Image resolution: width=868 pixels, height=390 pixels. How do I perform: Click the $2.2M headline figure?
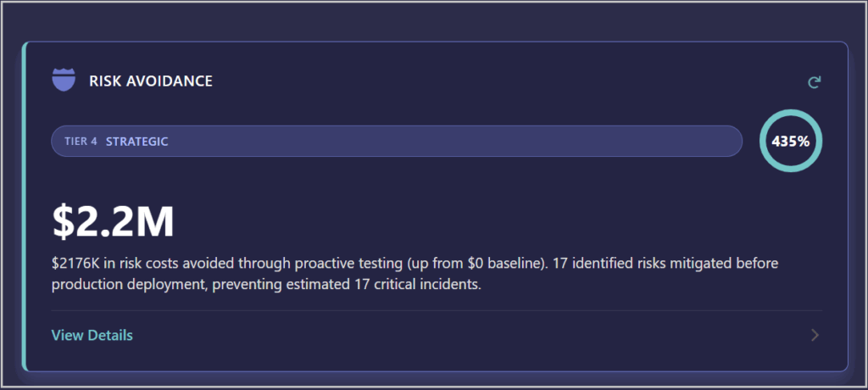coord(113,221)
